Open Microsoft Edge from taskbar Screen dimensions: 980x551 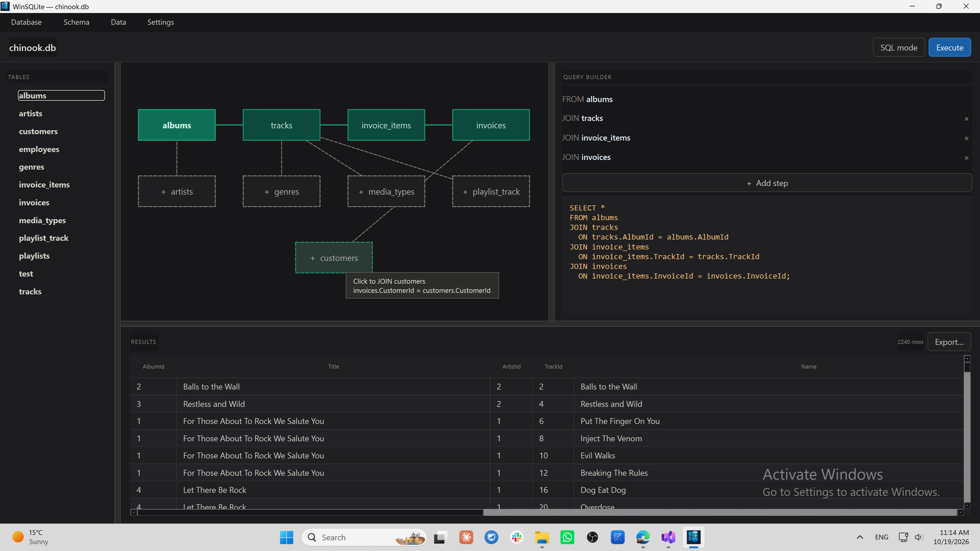pos(643,537)
